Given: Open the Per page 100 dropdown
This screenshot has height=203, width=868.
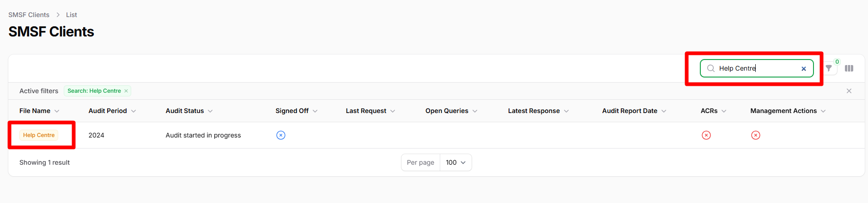Looking at the screenshot, I should pos(456,162).
